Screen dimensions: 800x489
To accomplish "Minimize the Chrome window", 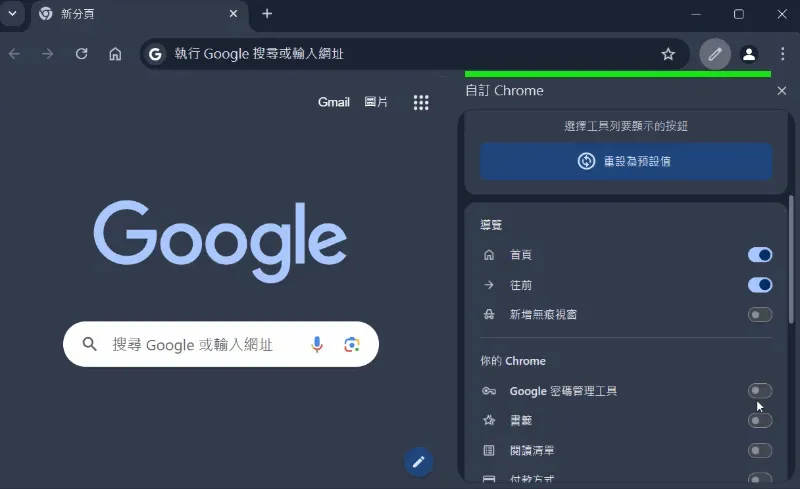I will pyautogui.click(x=696, y=14).
